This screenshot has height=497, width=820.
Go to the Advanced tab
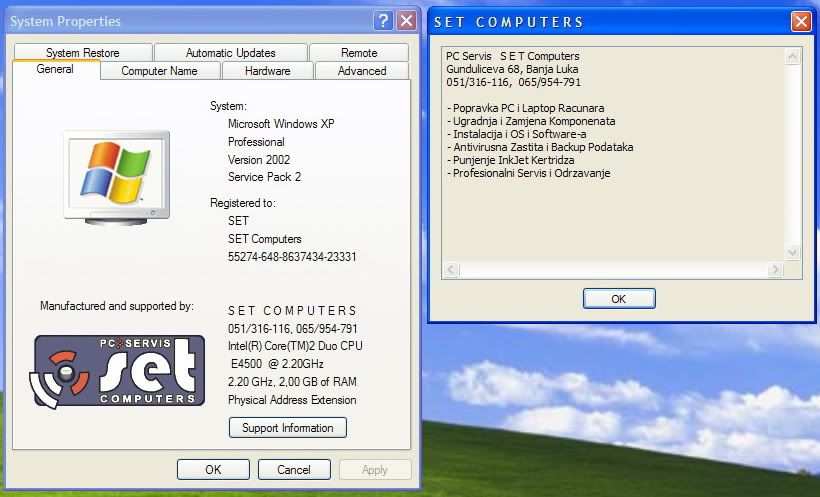coord(362,71)
